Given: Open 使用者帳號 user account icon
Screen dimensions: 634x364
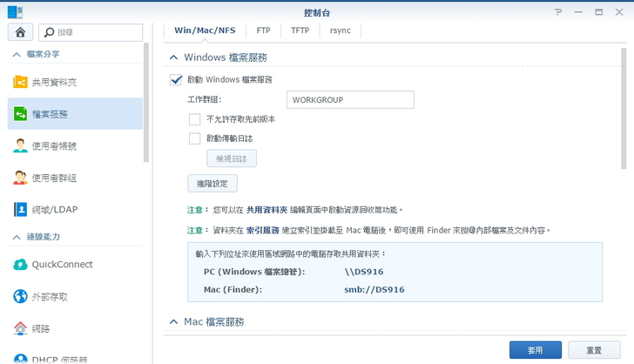Looking at the screenshot, I should tap(20, 145).
